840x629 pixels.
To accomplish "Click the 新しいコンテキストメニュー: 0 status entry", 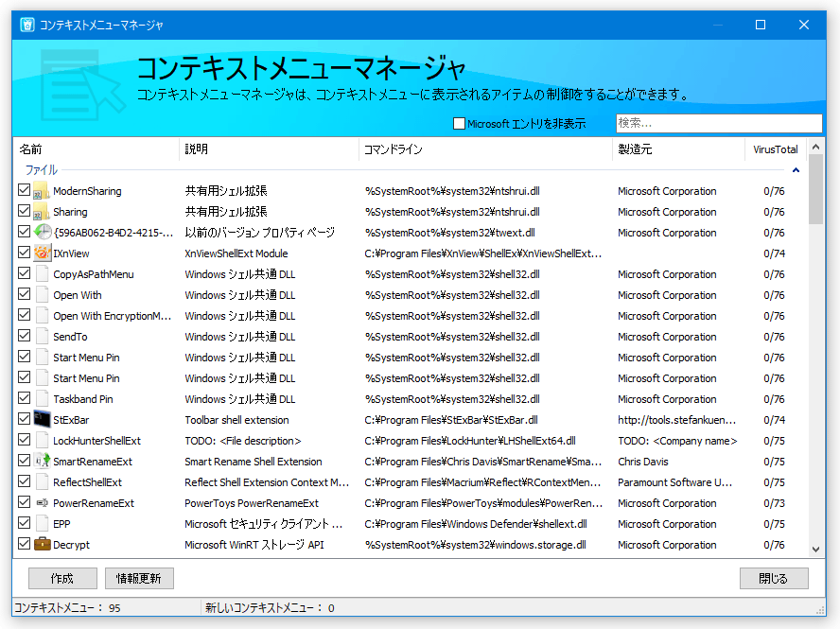I will (270, 608).
